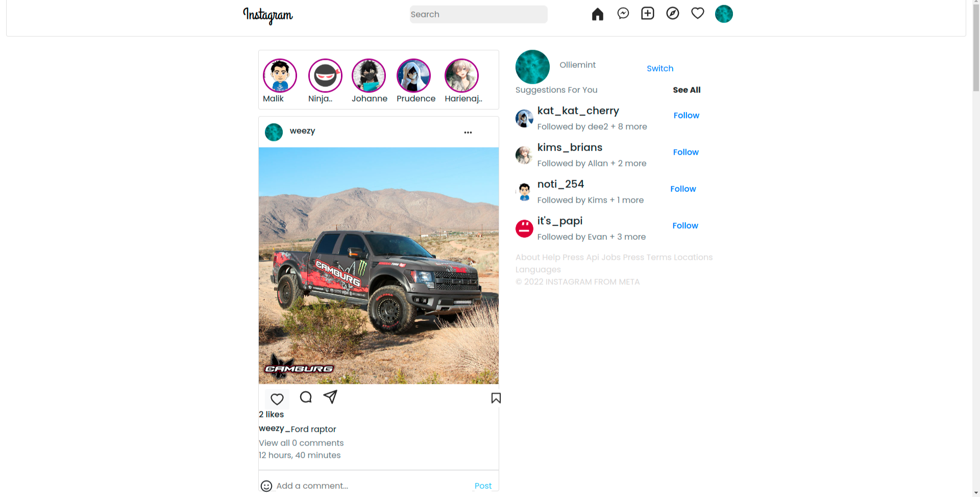Expand View all 0 comments
This screenshot has width=980, height=497.
pos(301,443)
